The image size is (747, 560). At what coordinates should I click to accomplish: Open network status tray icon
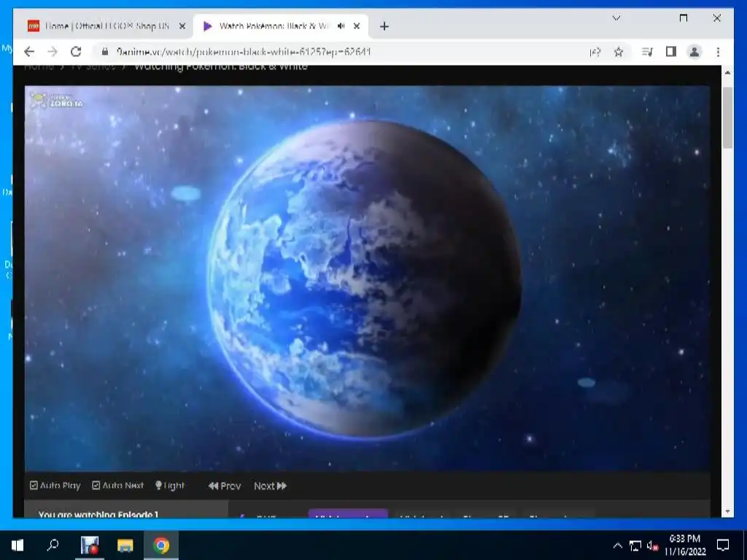(x=635, y=545)
